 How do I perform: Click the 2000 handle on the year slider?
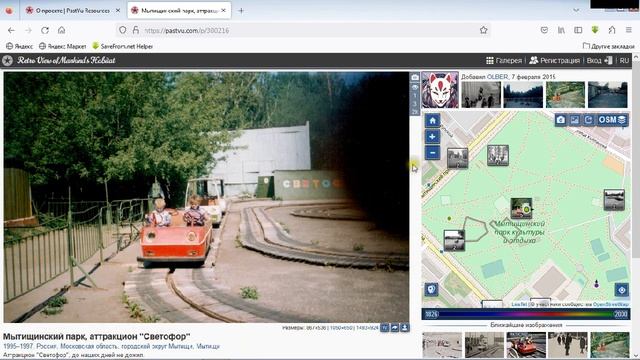pos(621,314)
